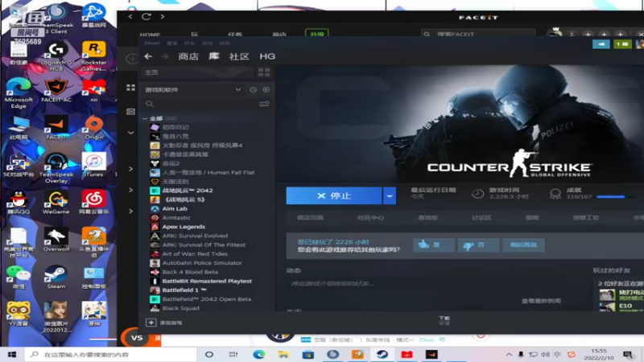
Task: Click FACEIT green upgrade button
Action: coord(316,33)
